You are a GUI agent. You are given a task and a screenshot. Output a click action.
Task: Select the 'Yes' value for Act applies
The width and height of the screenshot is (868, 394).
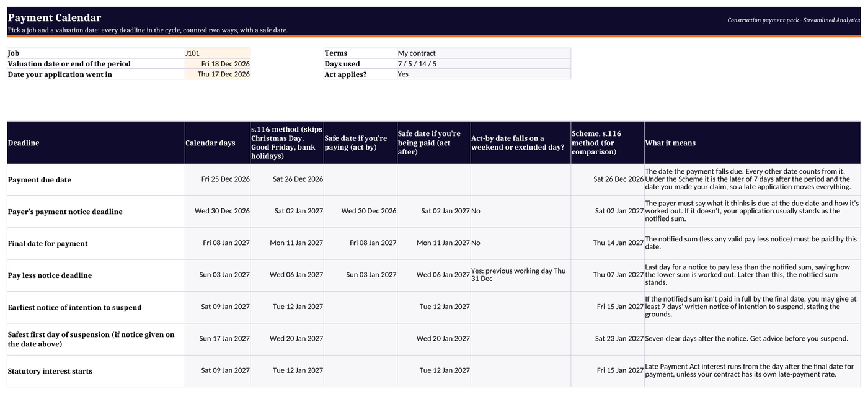tap(484, 74)
